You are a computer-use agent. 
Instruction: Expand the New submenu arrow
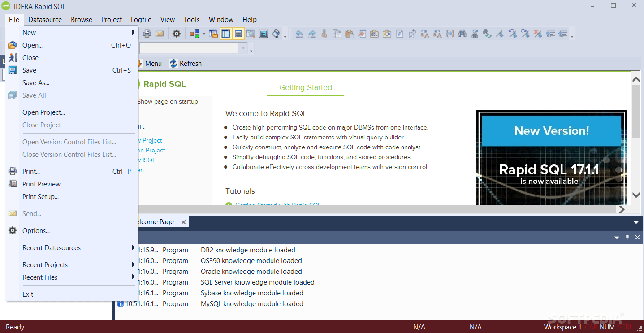(x=133, y=32)
